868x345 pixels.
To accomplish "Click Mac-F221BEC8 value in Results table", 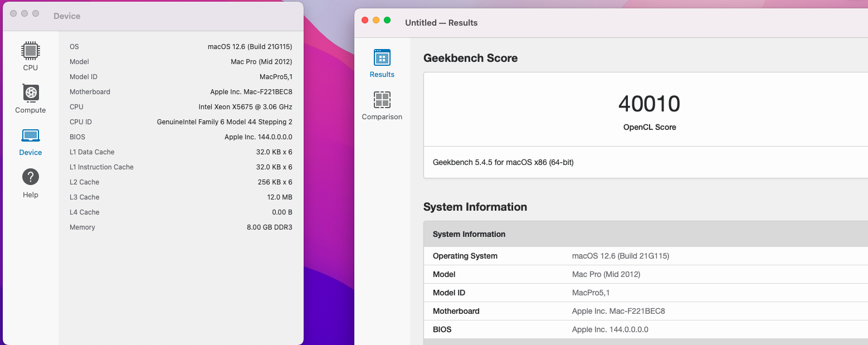I will 618,311.
